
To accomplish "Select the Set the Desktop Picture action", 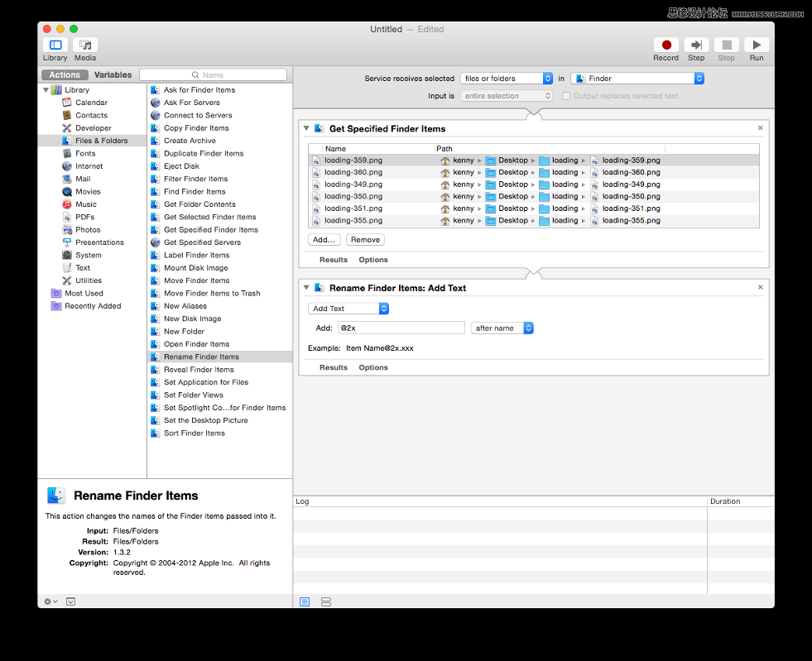I will (221, 420).
